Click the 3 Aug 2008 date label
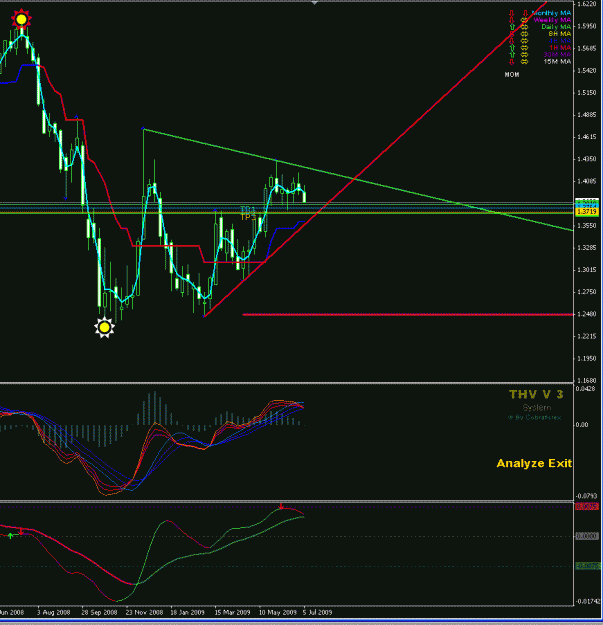Viewport: 603px width, 625px height. coord(53,612)
